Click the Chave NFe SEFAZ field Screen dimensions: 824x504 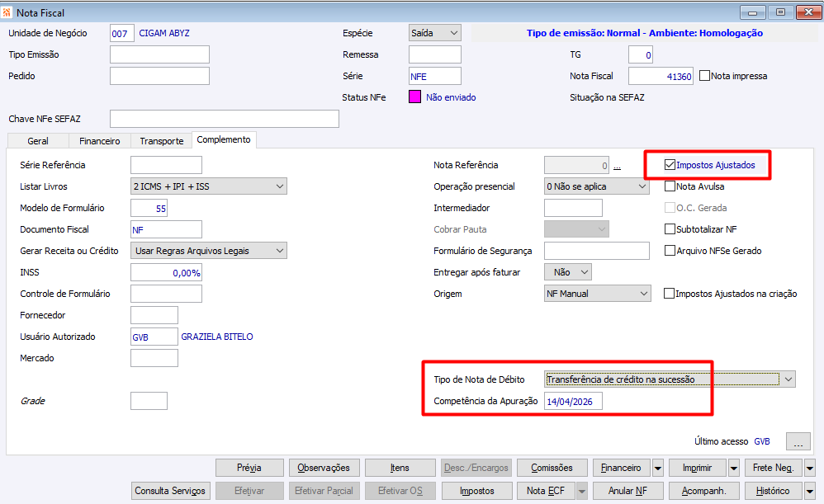tap(225, 119)
